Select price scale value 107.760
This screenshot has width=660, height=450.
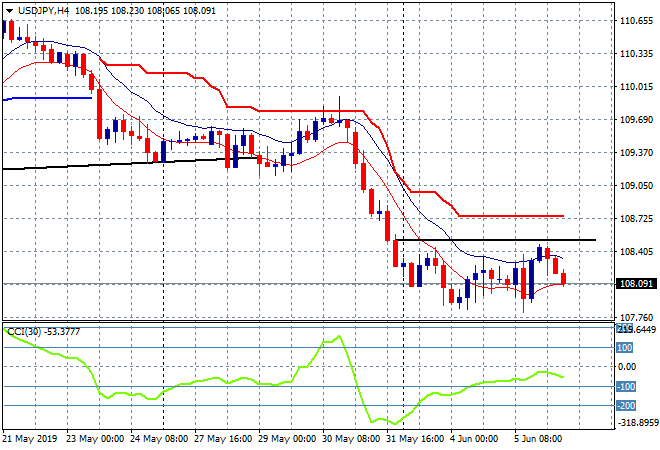click(x=636, y=317)
